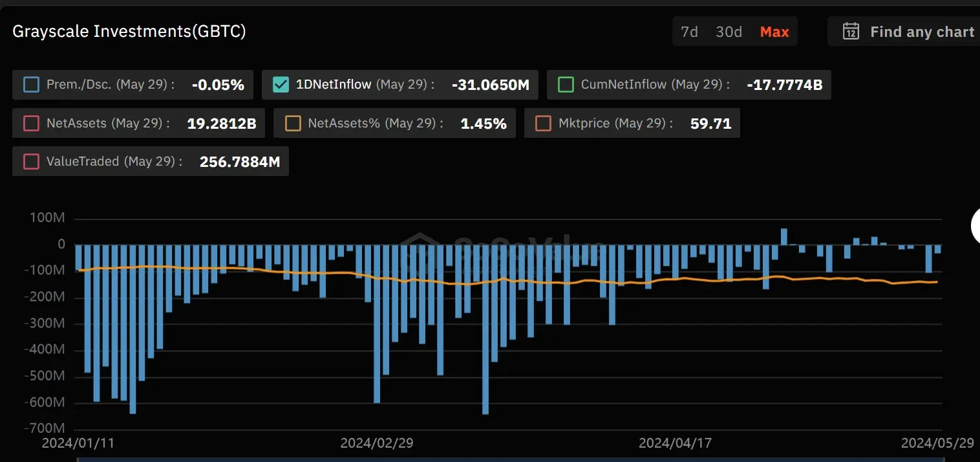980x462 pixels.
Task: Switch to the 7d time range
Action: click(x=688, y=31)
